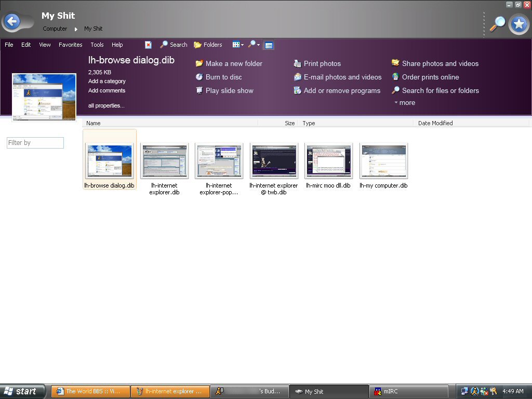This screenshot has width=532, height=399.
Task: Click 'Add a category' link
Action: (x=107, y=81)
